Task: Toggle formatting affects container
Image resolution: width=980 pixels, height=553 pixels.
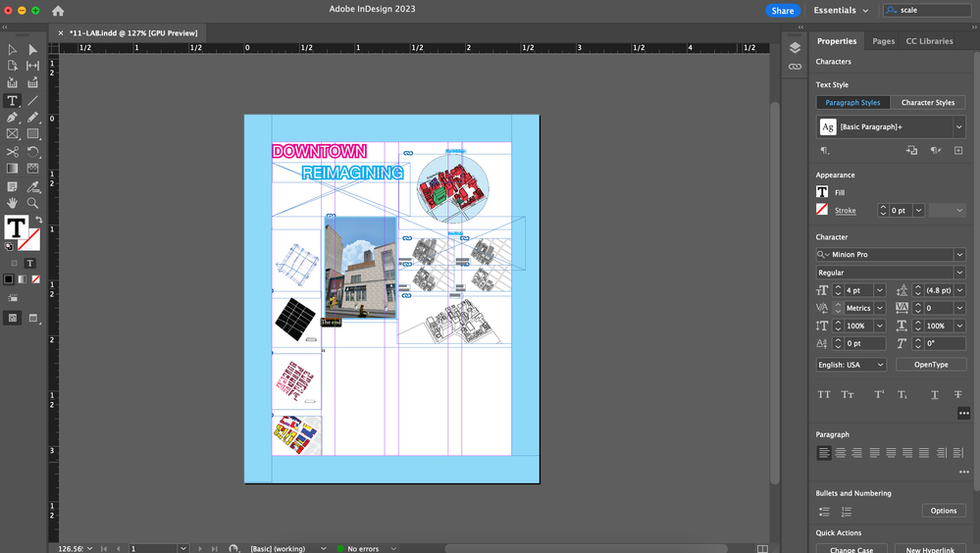Action: pyautogui.click(x=15, y=263)
